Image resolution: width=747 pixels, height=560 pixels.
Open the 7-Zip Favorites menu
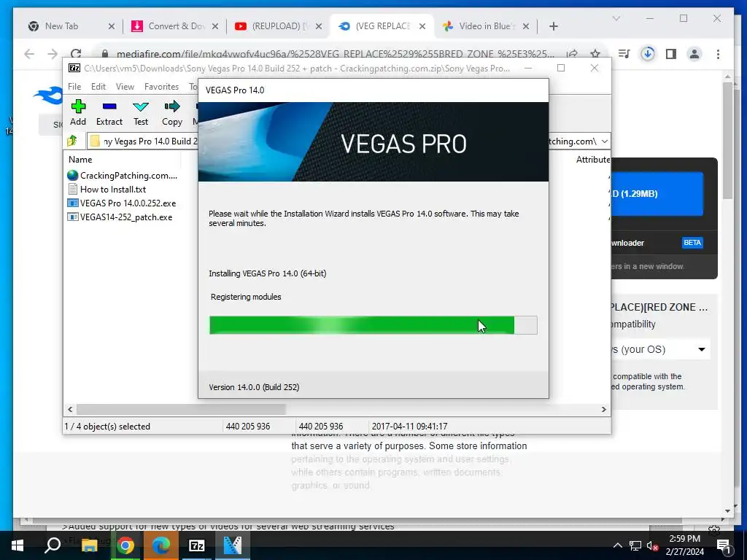tap(161, 87)
